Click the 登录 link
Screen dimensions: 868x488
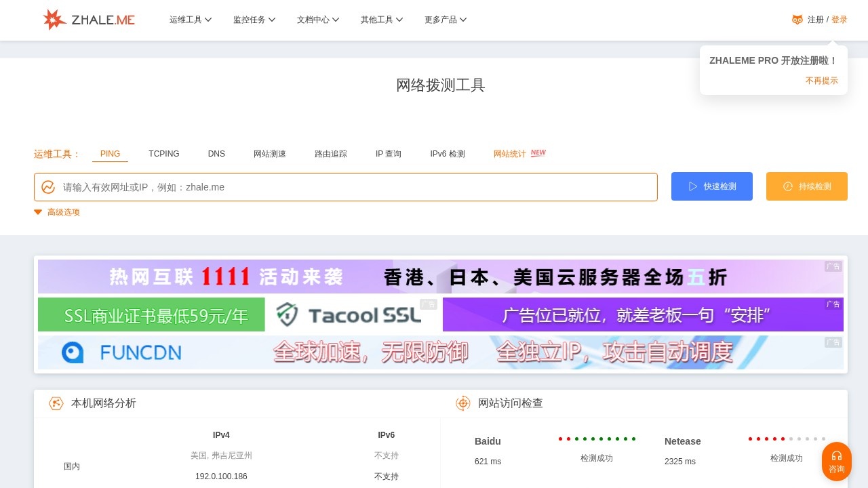tap(839, 20)
